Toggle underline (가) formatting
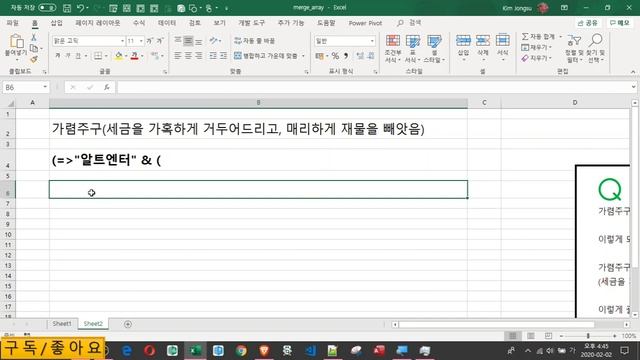The height and width of the screenshot is (360, 640). pyautogui.click(x=78, y=56)
